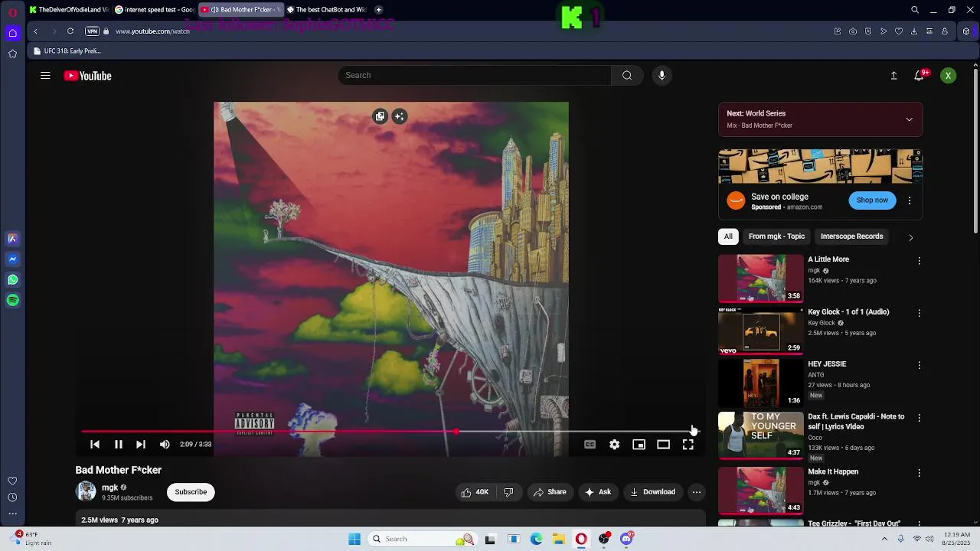This screenshot has width=980, height=551.
Task: Open options for Key Glock video
Action: tap(920, 313)
